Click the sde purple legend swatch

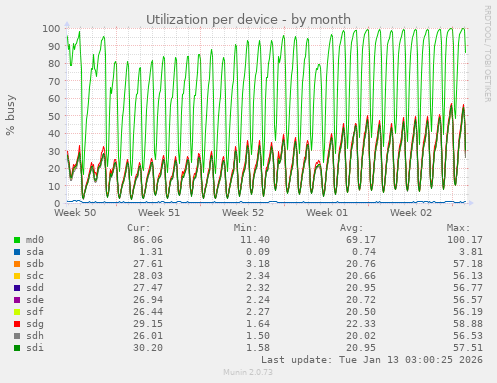(x=17, y=300)
